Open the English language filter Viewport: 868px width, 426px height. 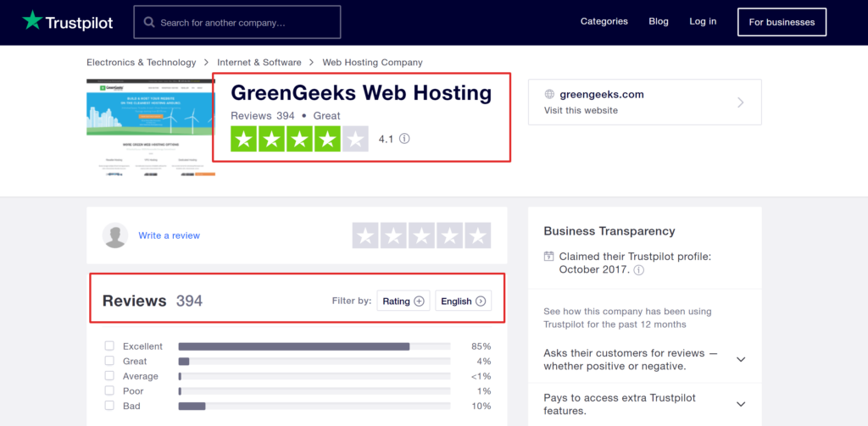tap(464, 301)
